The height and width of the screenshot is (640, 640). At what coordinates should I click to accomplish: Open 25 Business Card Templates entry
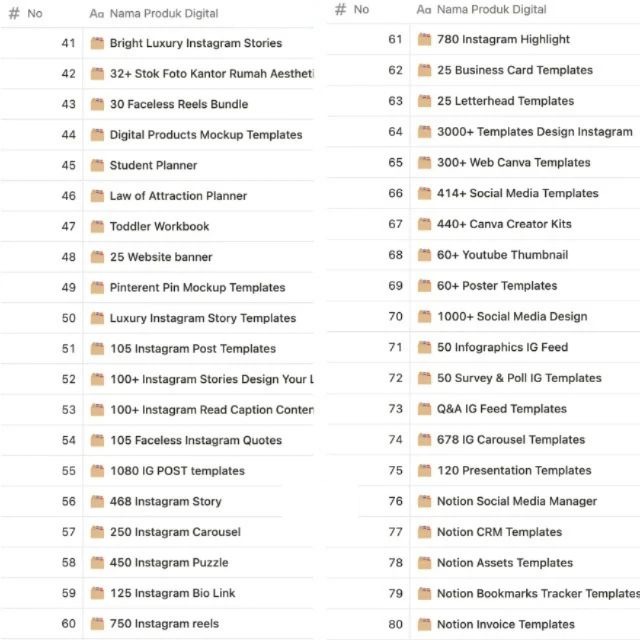point(514,70)
